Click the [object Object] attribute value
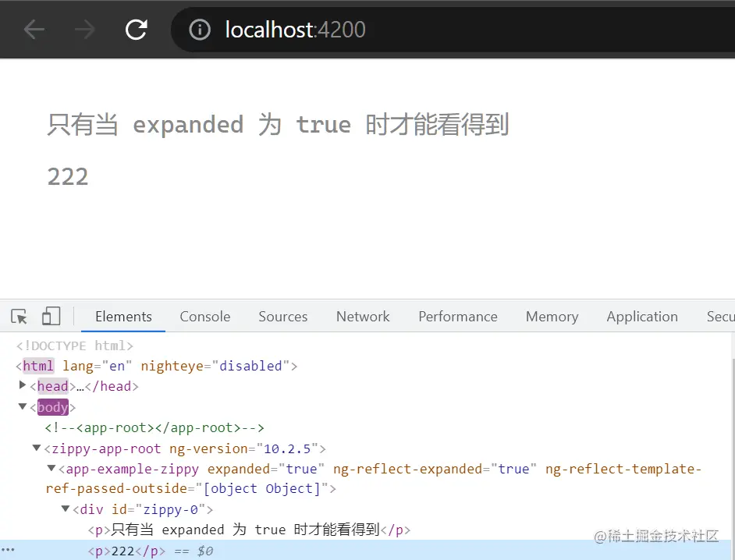Viewport: 735px width, 560px height. pyautogui.click(x=261, y=489)
